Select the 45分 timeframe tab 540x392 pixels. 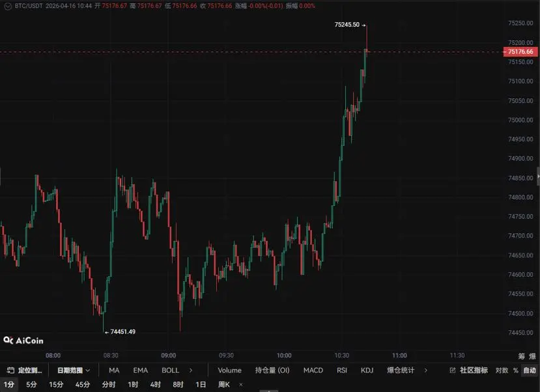(83, 384)
